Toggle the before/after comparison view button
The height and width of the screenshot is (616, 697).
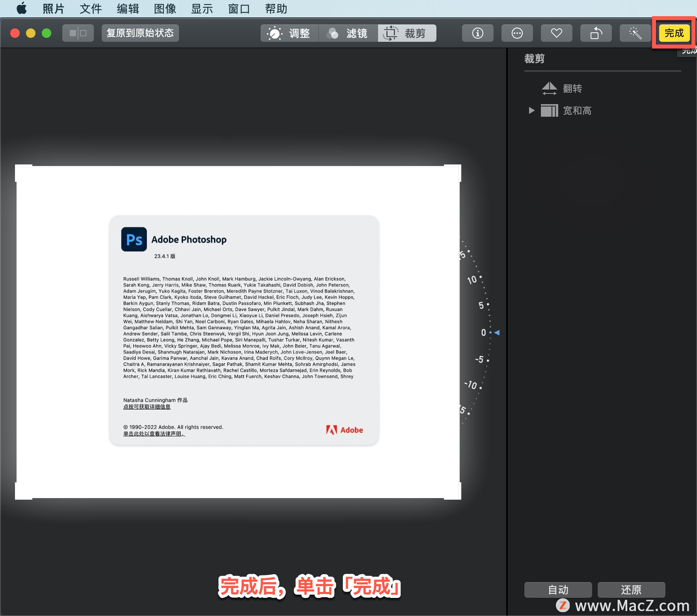[x=78, y=33]
